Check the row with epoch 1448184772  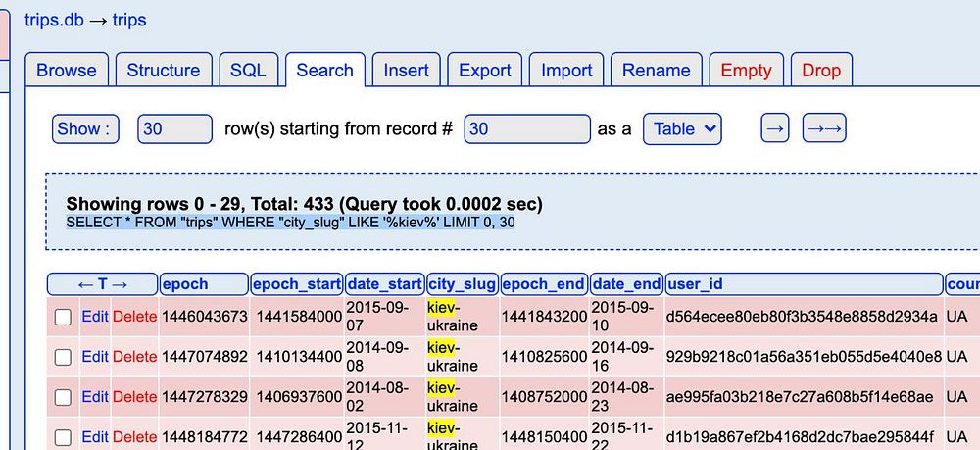(x=63, y=437)
